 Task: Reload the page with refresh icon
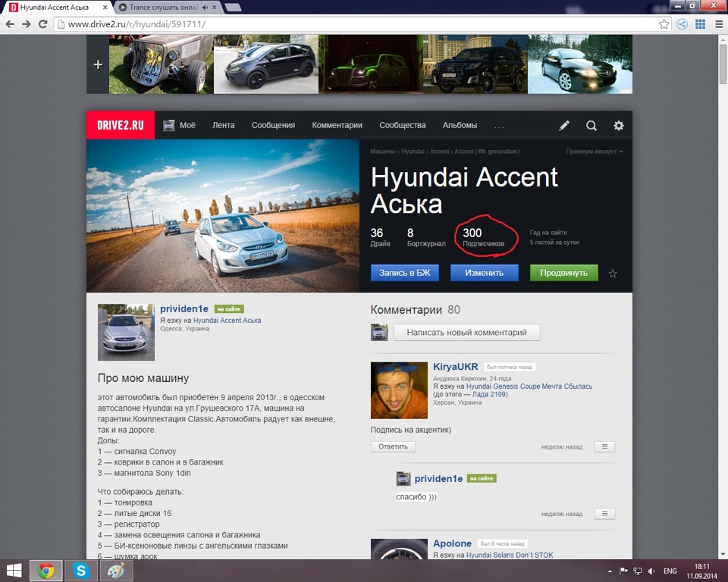[x=42, y=24]
